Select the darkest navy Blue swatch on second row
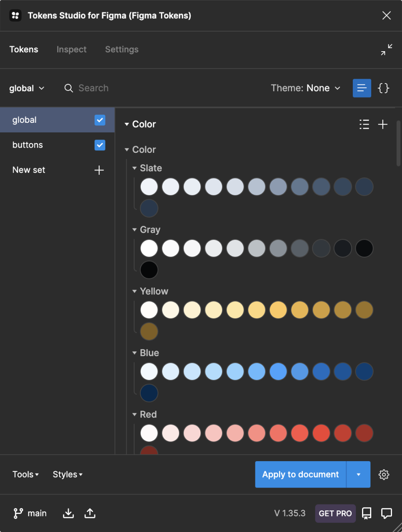Screen dimensions: 402x532 (149, 393)
